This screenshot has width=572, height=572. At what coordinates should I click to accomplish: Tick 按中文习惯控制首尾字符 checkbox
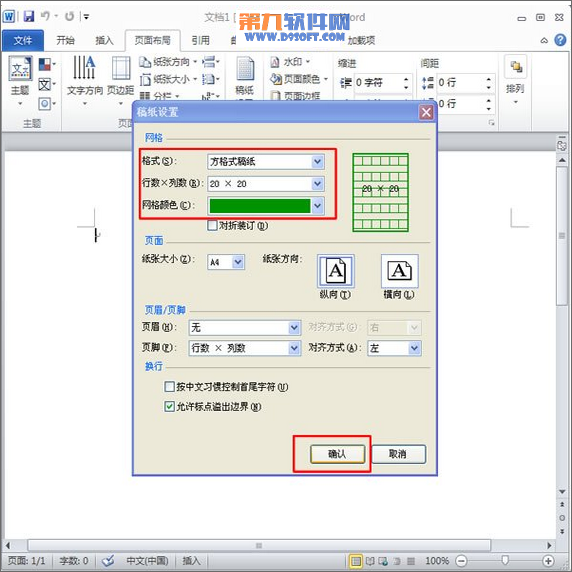click(x=169, y=387)
